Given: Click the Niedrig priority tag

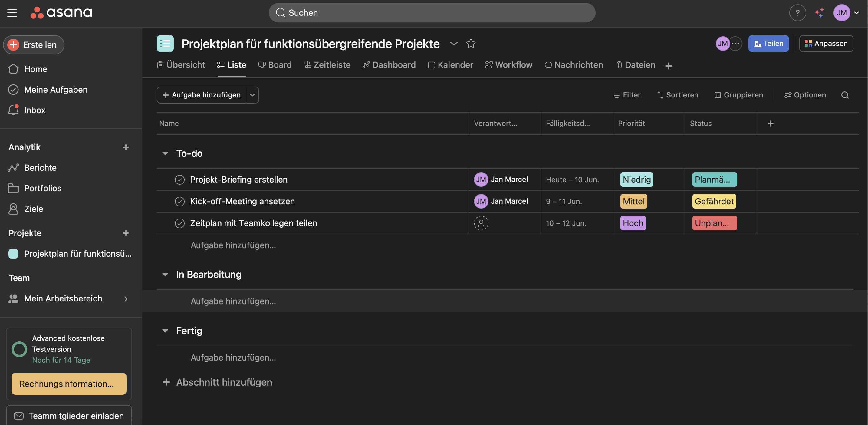Looking at the screenshot, I should pyautogui.click(x=636, y=180).
